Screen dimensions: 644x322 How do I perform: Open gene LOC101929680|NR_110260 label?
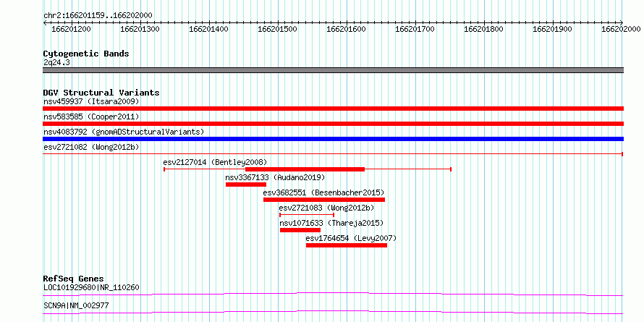point(92,287)
